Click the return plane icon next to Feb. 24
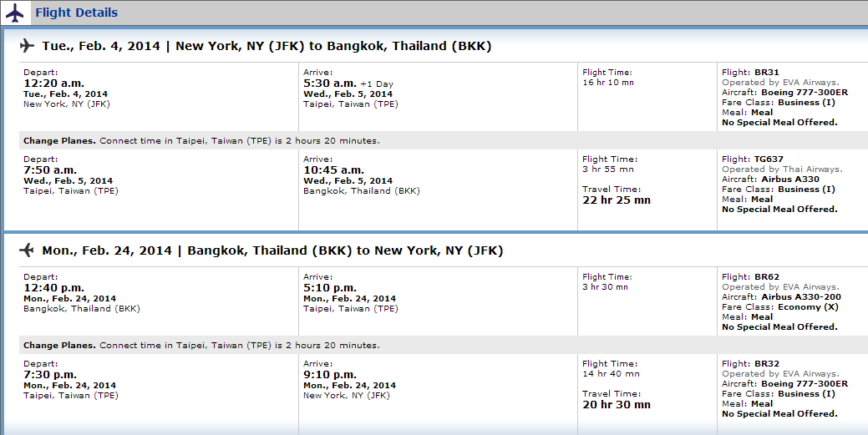This screenshot has height=435, width=868. 27,250
